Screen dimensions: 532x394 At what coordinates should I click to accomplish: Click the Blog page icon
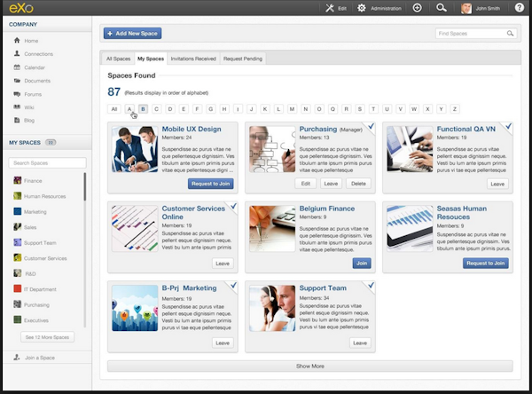pos(17,120)
